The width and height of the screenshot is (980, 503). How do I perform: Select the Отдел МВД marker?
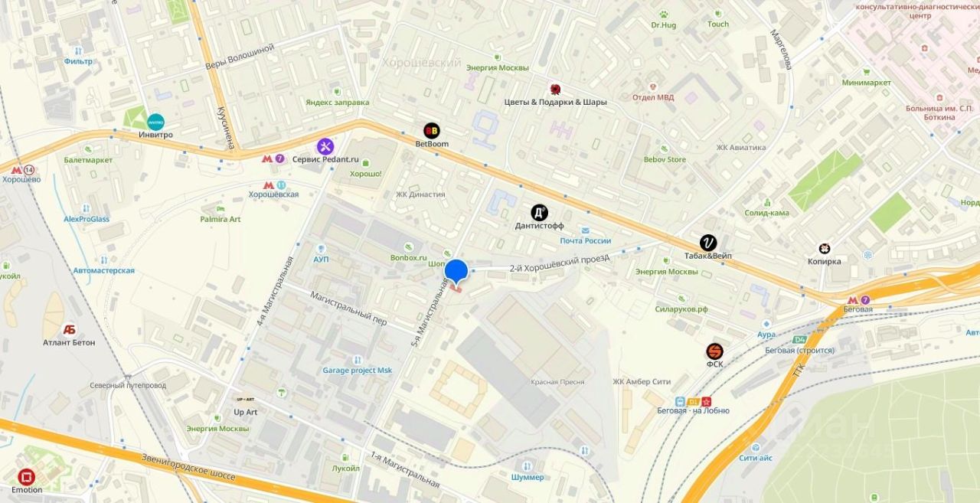tap(652, 87)
